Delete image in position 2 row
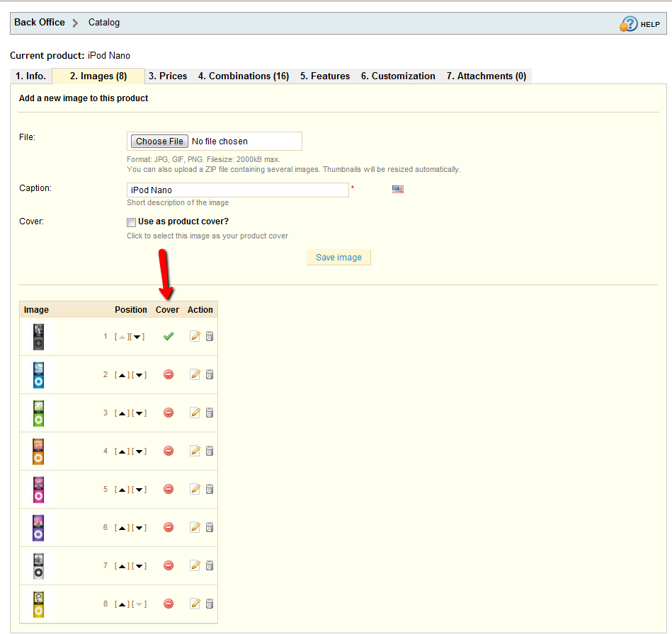 click(x=210, y=374)
